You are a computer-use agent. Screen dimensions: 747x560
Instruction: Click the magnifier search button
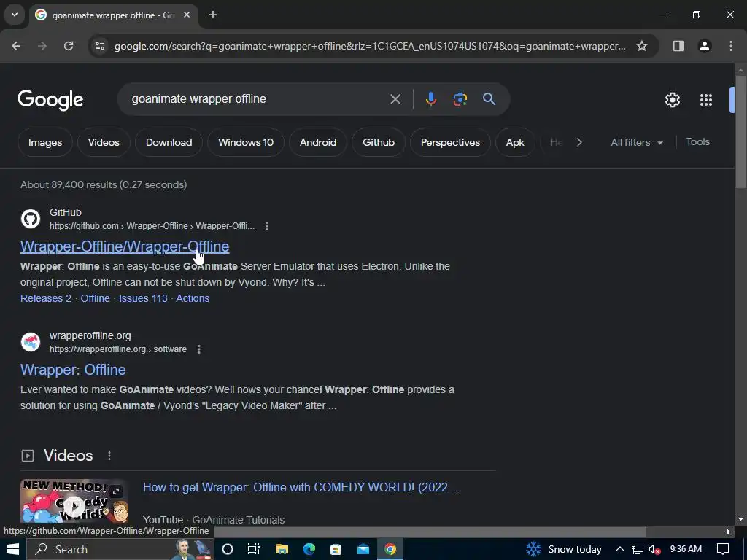tap(489, 99)
